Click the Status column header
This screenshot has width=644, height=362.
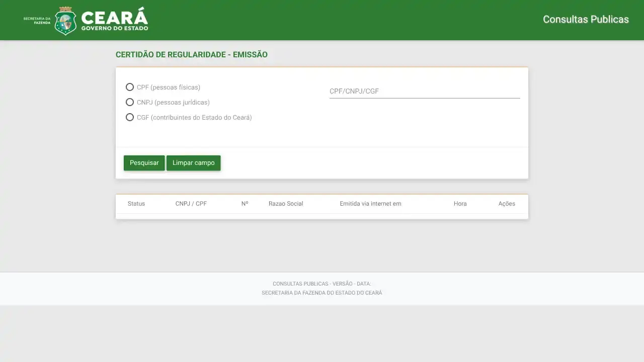coord(136,204)
